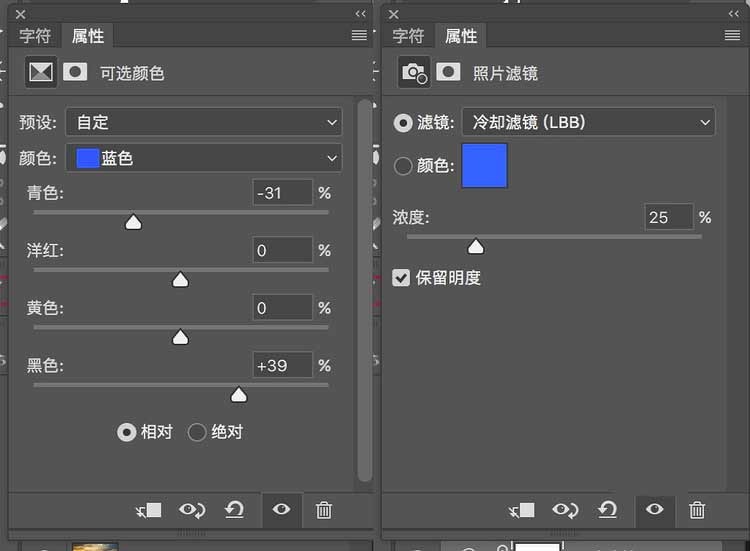
Task: Click the 洋红 value field showing 0
Action: click(x=283, y=250)
